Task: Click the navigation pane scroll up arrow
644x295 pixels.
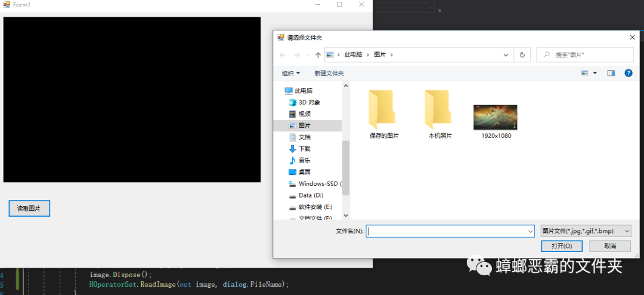Action: (x=345, y=86)
